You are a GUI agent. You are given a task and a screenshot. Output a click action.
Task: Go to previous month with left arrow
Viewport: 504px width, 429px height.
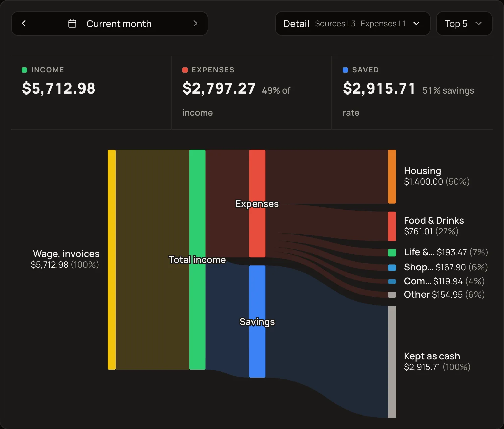pos(24,23)
